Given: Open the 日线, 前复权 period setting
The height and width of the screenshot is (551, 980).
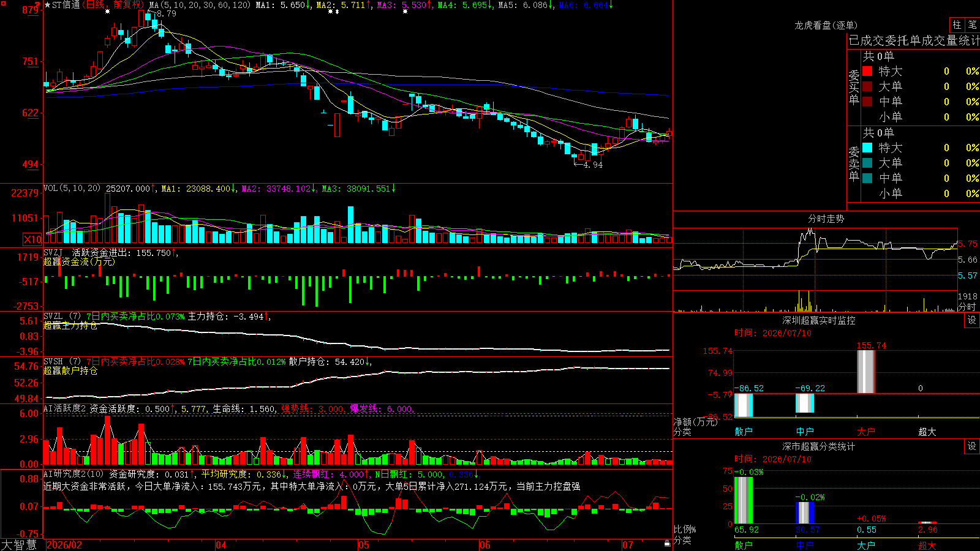Looking at the screenshot, I should pyautogui.click(x=113, y=5).
